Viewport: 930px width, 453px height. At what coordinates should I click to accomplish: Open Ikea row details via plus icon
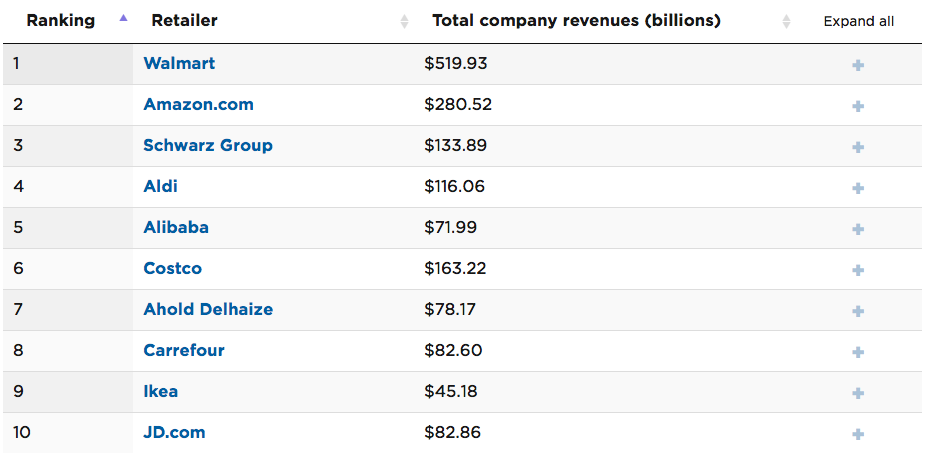pos(858,393)
